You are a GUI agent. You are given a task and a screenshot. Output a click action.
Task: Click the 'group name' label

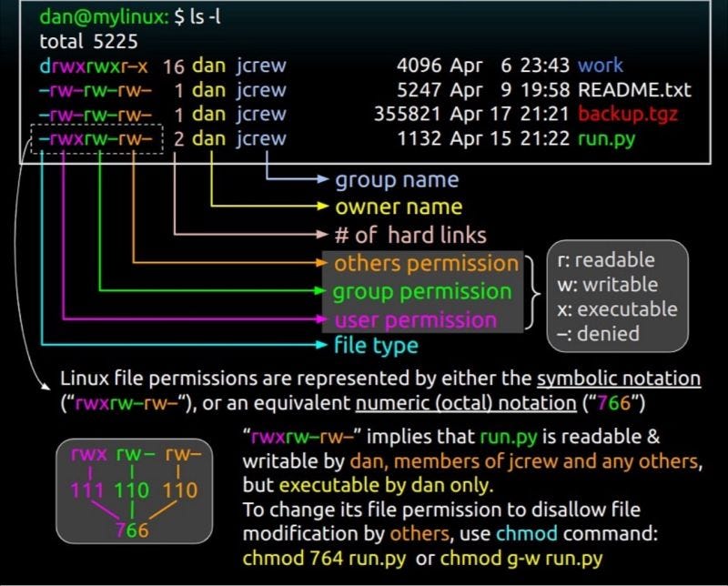397,181
